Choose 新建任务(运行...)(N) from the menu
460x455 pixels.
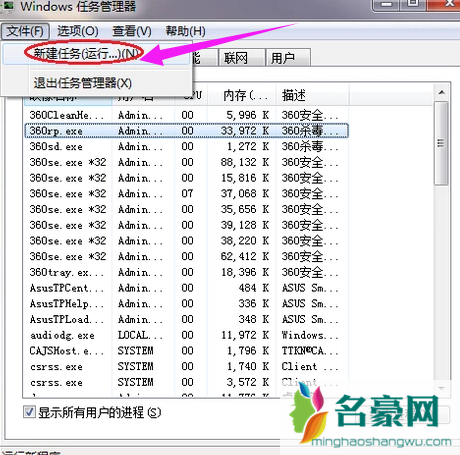(97, 53)
